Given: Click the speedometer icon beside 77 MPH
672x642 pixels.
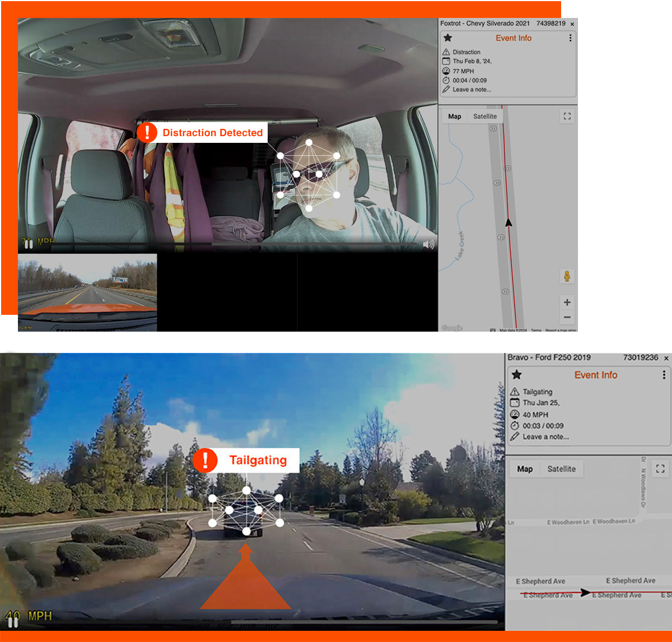Looking at the screenshot, I should point(447,71).
